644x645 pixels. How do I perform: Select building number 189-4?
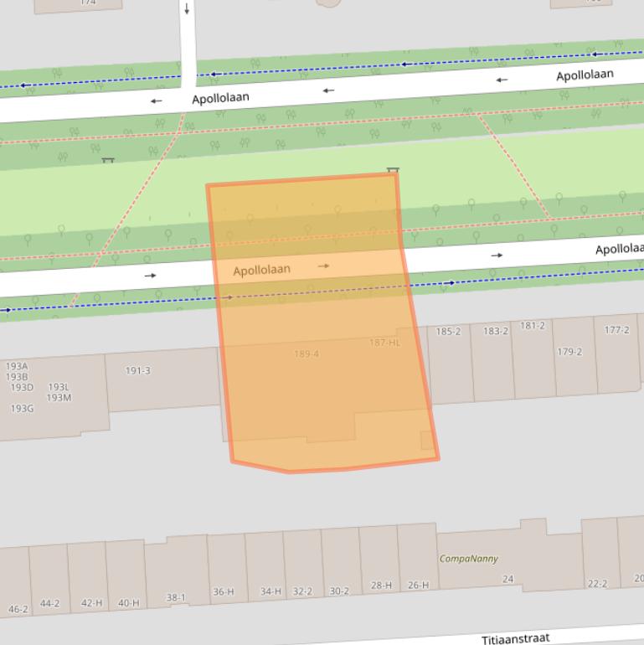click(x=307, y=354)
